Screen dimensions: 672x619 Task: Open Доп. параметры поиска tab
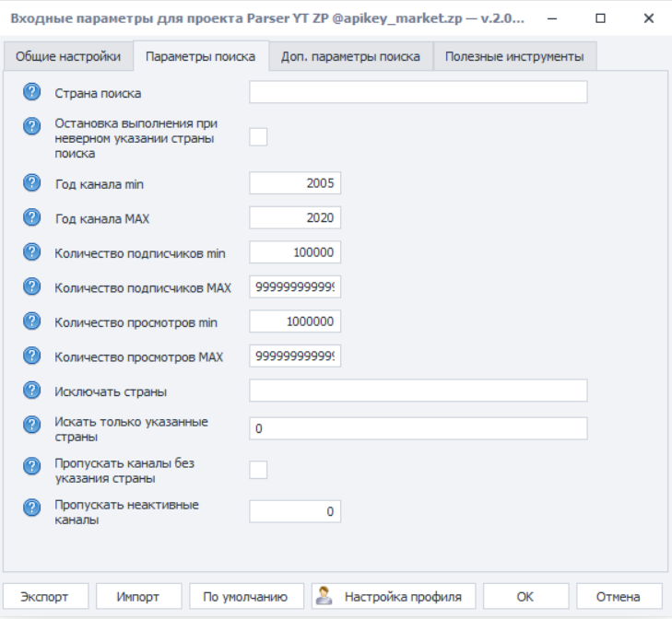coord(350,56)
